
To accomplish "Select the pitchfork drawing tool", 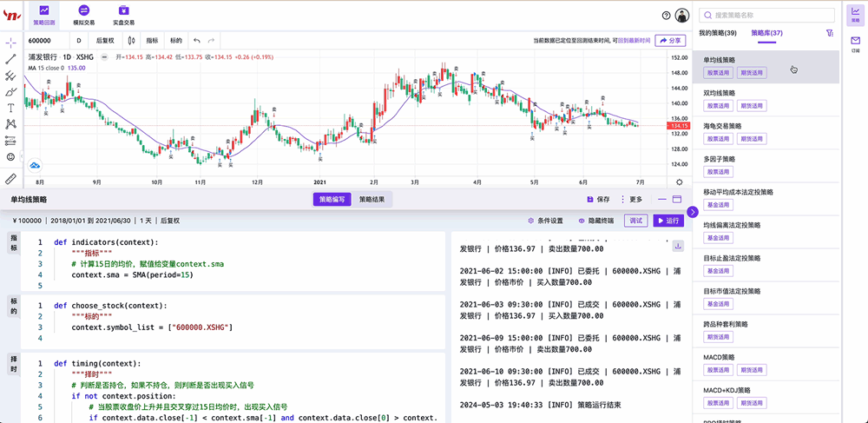I will pos(10,76).
